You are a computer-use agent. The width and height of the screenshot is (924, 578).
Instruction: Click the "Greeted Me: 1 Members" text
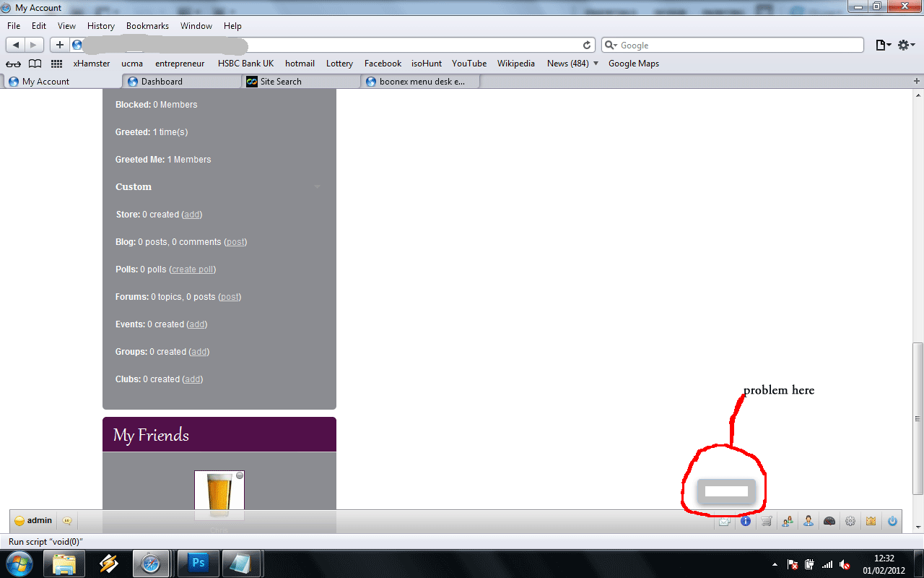pyautogui.click(x=163, y=160)
